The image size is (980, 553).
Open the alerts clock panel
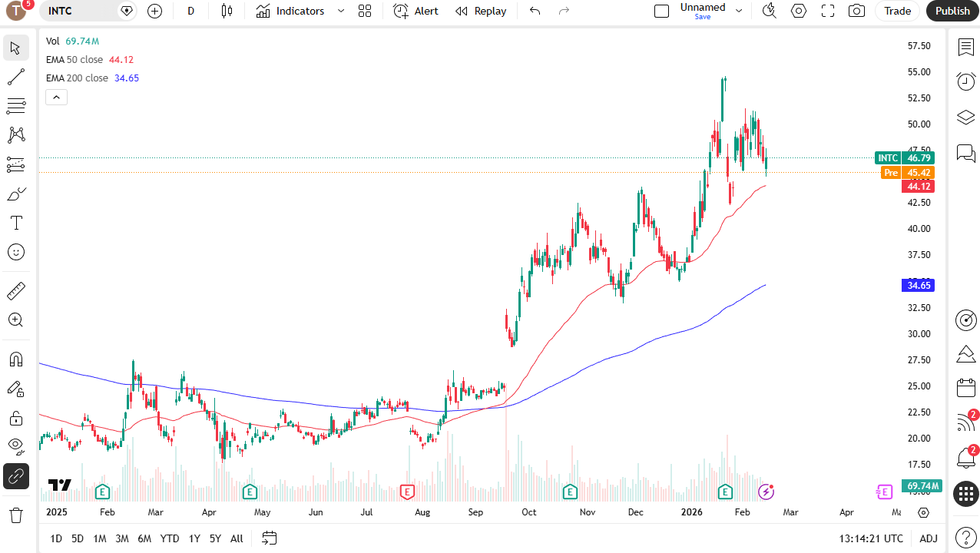965,81
